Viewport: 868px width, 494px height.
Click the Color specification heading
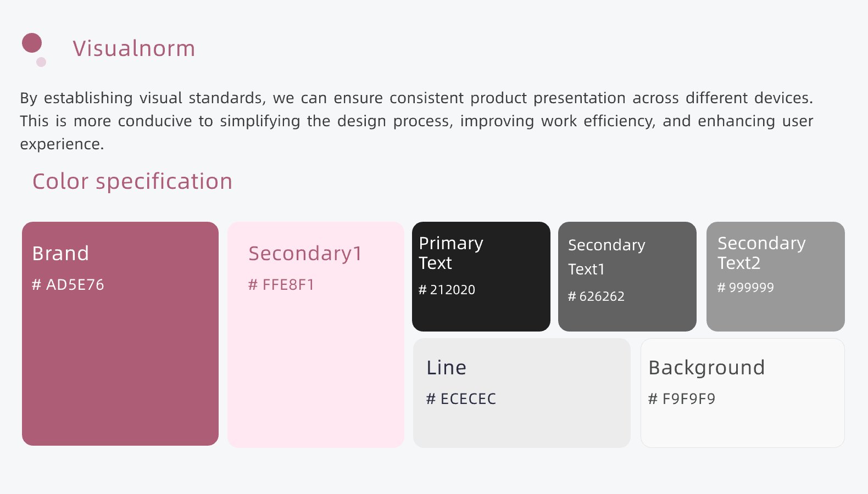coord(132,182)
